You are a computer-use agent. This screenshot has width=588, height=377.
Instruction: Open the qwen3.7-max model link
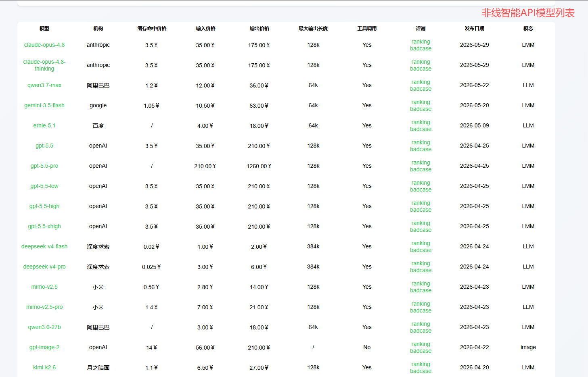44,85
